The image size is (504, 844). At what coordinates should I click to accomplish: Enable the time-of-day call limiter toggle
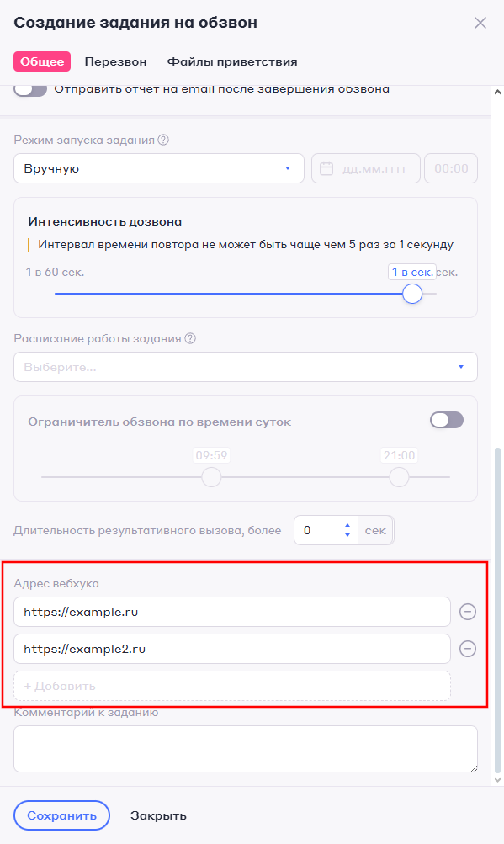click(x=446, y=419)
